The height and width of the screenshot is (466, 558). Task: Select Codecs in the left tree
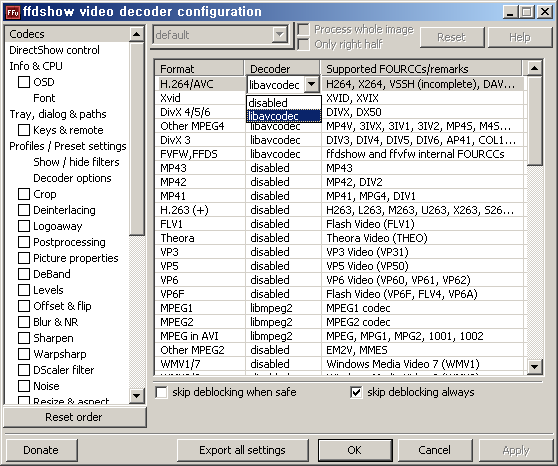click(x=27, y=34)
